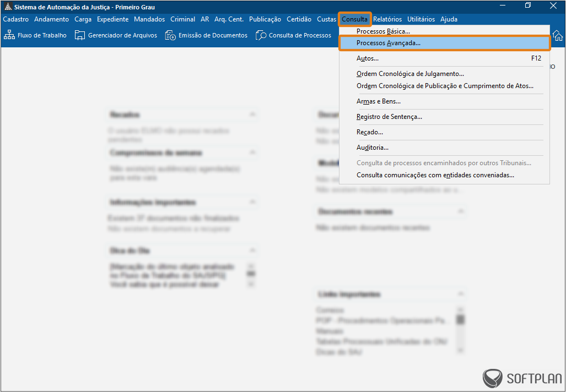
Task: Click the Links Importantes list scrollbar
Action: (460, 330)
